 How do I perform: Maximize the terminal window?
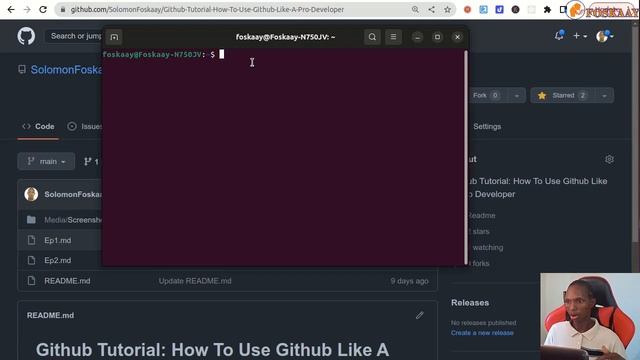click(x=437, y=37)
